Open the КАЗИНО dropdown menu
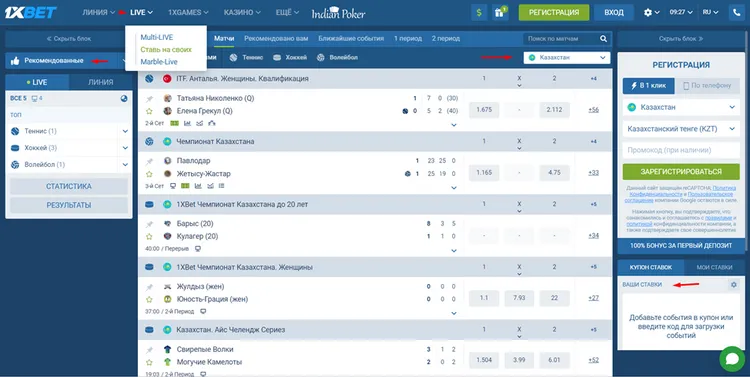 click(242, 13)
